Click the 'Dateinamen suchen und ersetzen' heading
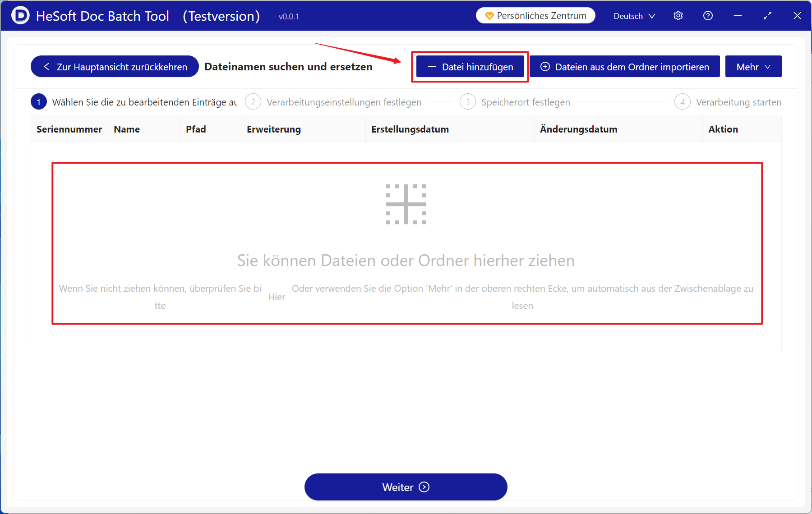 (288, 67)
